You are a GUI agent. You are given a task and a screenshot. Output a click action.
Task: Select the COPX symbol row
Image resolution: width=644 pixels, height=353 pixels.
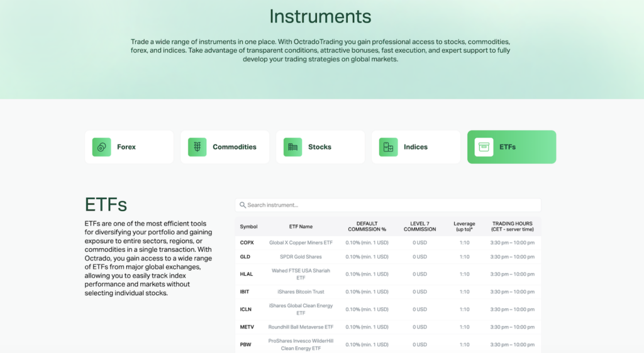pyautogui.click(x=388, y=242)
